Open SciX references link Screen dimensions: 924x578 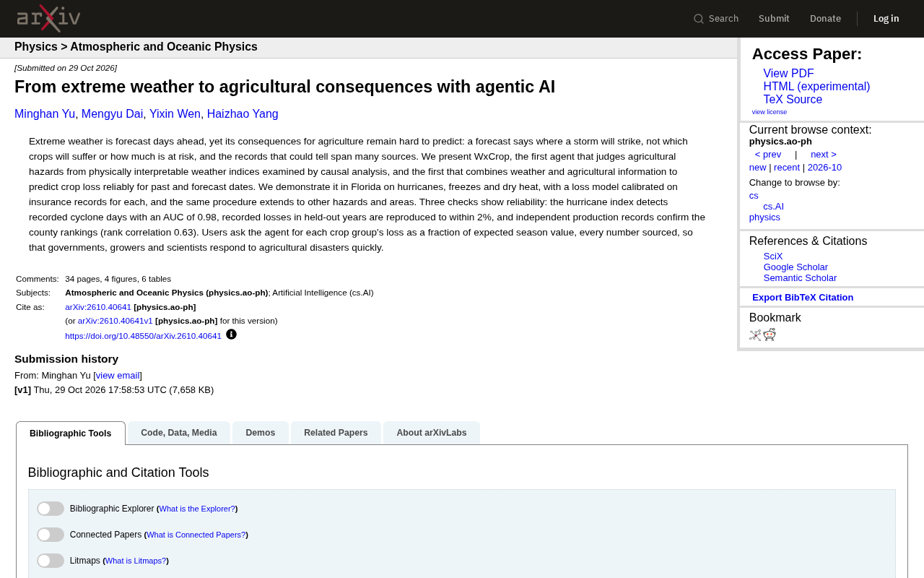point(773,256)
